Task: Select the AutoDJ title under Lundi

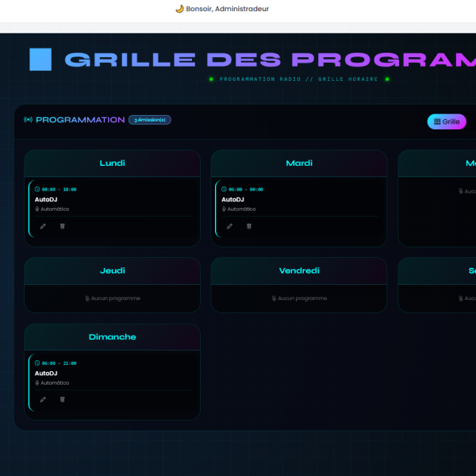Action: 46,199
